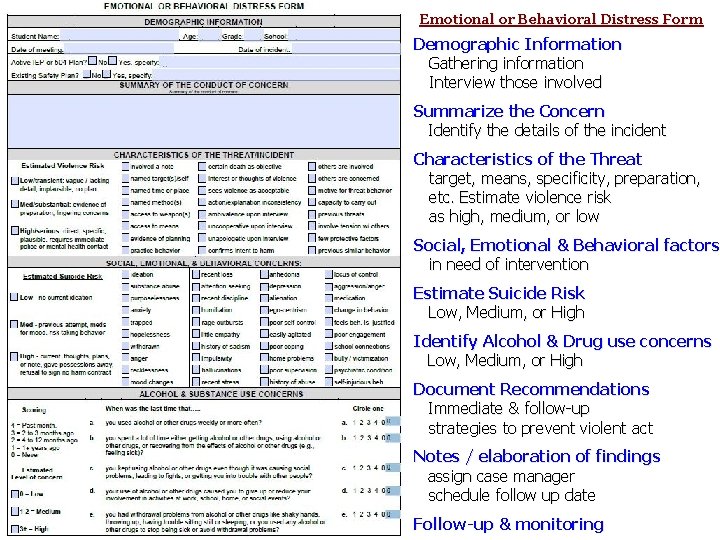Tick the 'ideation' checkbox
Screen dimensions: 720x540
click(126, 274)
